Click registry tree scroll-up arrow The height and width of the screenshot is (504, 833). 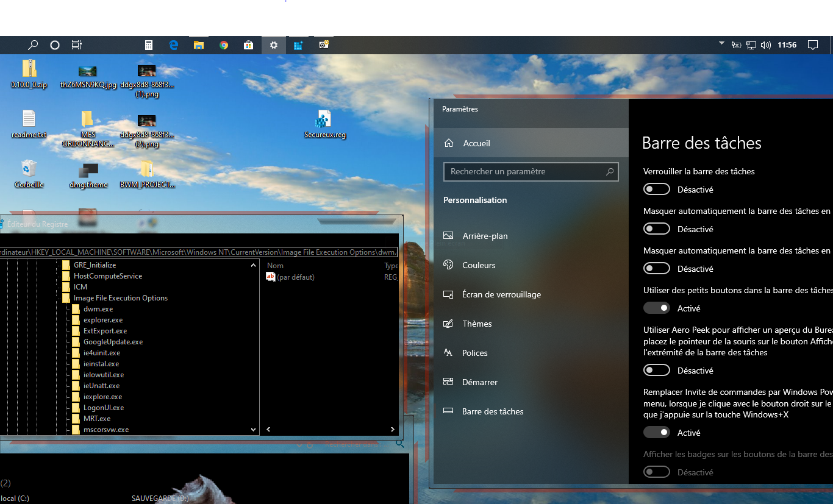click(254, 266)
